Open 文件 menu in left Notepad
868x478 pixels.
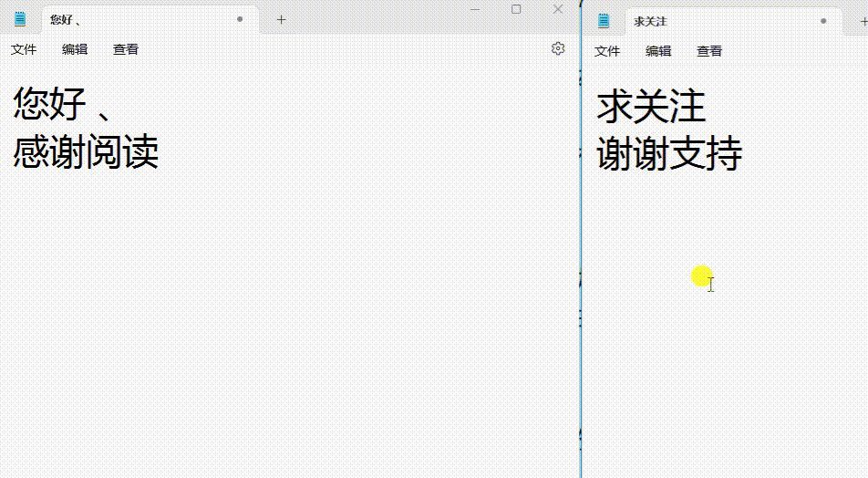24,49
